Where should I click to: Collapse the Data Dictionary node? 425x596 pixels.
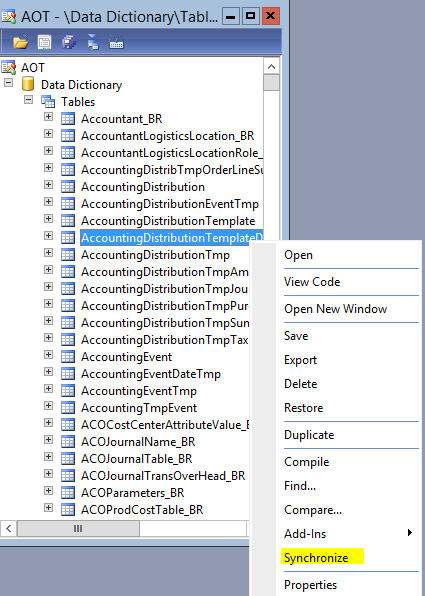click(x=8, y=82)
